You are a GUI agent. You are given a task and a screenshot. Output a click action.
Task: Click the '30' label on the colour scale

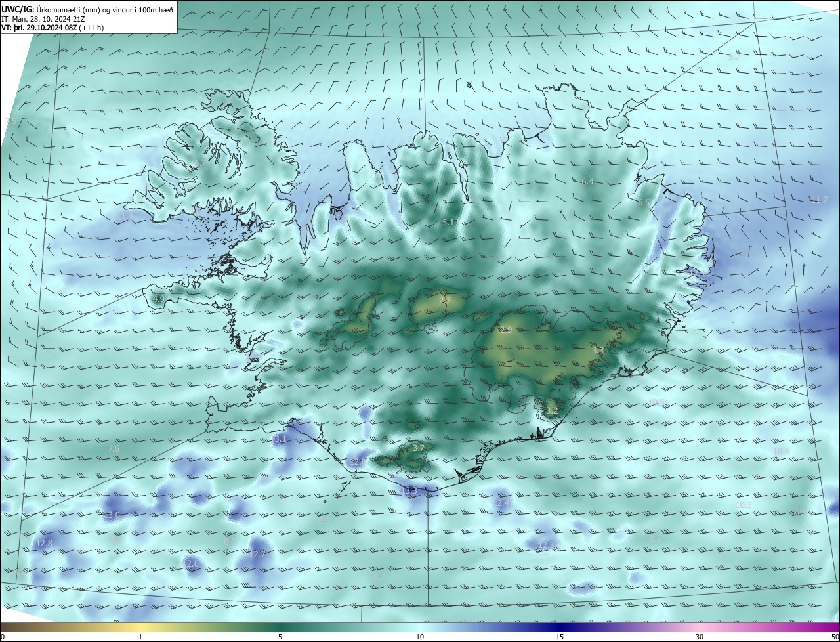(700, 637)
